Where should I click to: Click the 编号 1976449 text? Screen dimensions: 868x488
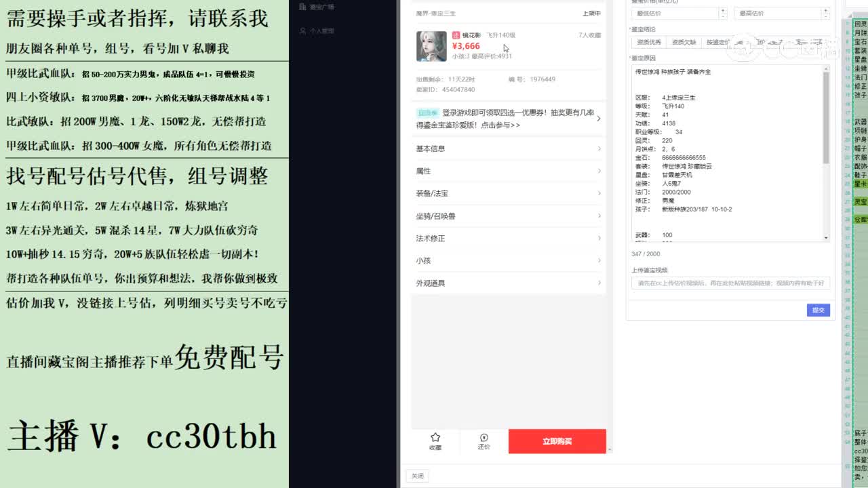532,79
